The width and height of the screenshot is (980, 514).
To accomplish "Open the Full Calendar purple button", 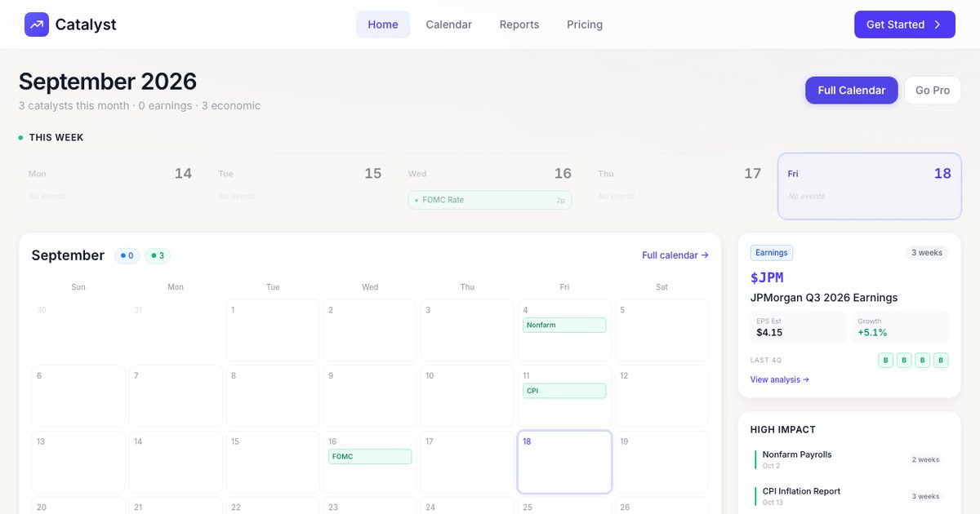I will tap(852, 91).
